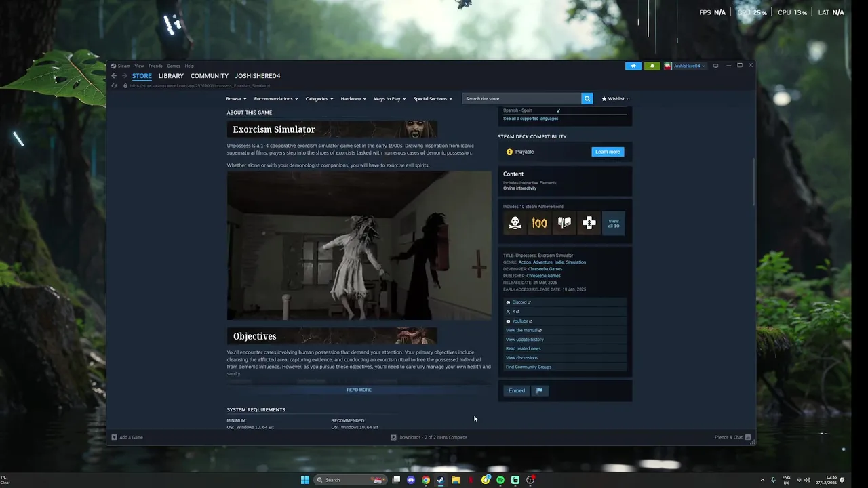Open File Explorer from the taskbar
868x488 pixels.
pos(456,480)
